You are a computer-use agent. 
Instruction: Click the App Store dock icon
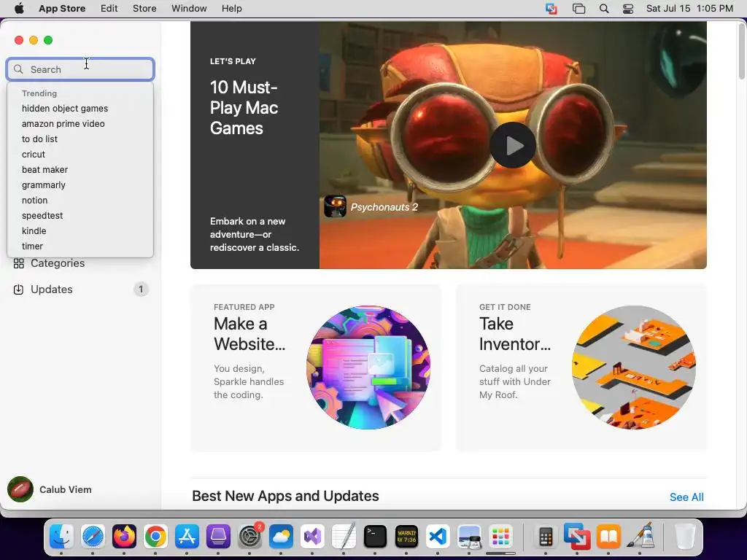[x=187, y=537]
